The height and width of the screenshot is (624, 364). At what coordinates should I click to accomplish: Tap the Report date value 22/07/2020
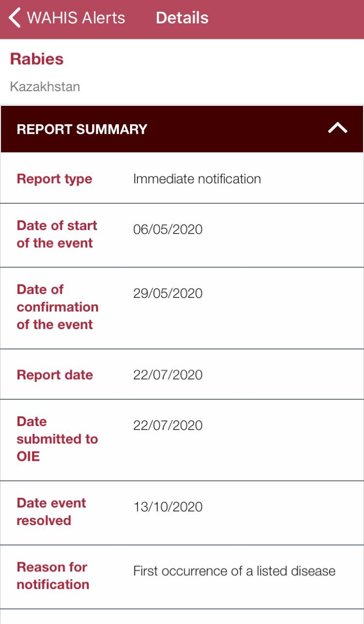[x=168, y=375]
